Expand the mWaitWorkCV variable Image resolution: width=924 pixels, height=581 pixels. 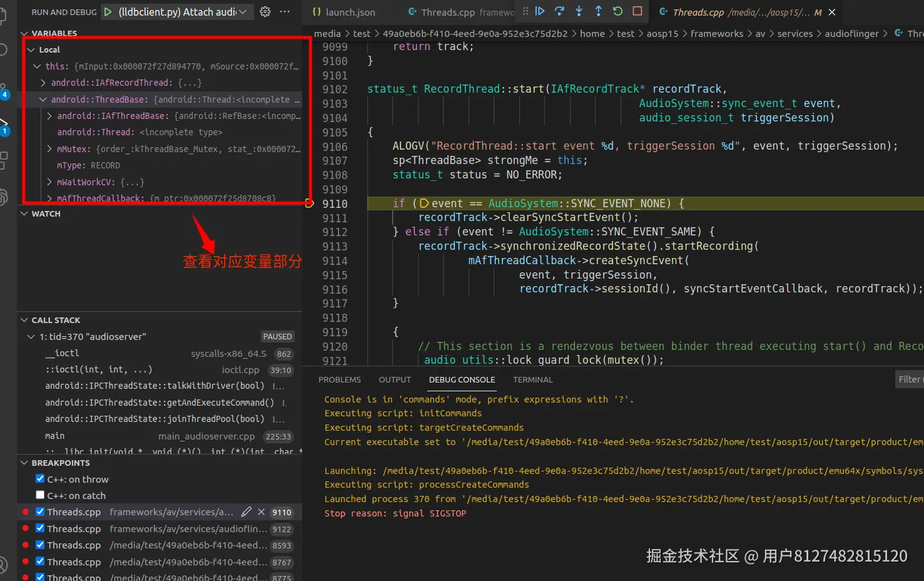49,182
